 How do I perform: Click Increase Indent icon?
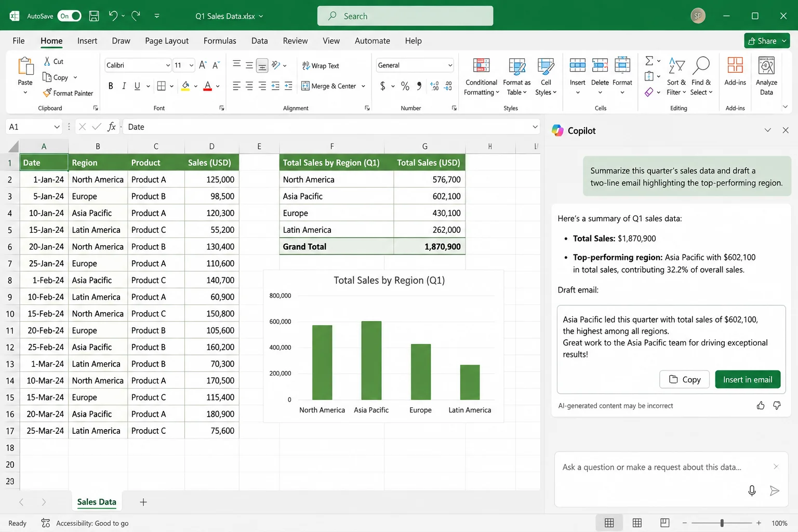point(288,86)
